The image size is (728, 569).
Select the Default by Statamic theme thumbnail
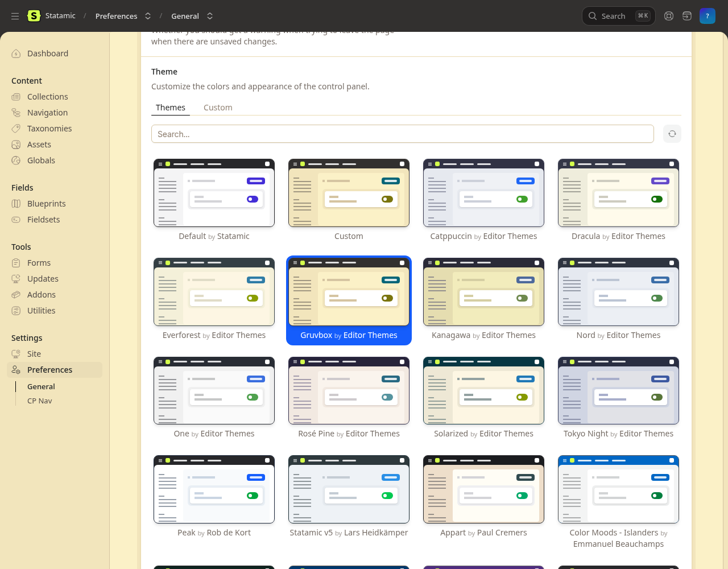click(214, 193)
